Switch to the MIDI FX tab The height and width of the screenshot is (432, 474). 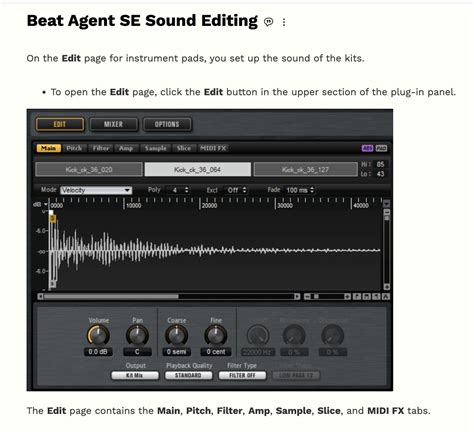(x=213, y=148)
